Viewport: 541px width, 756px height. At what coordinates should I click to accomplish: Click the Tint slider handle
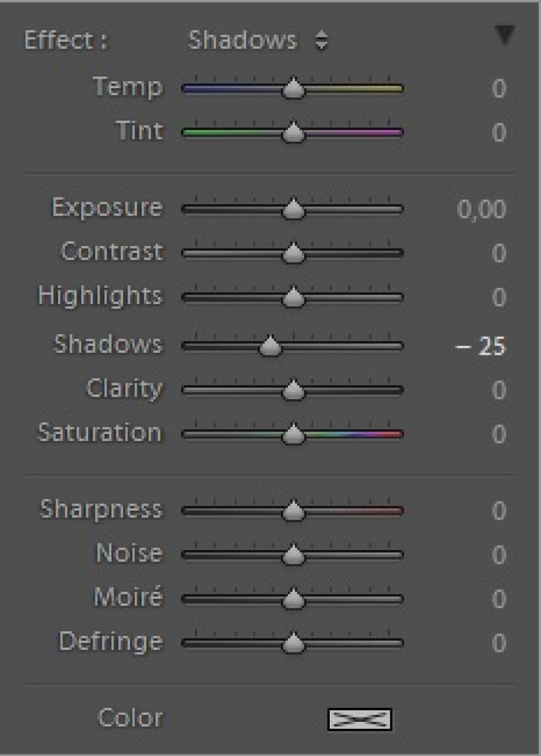293,132
